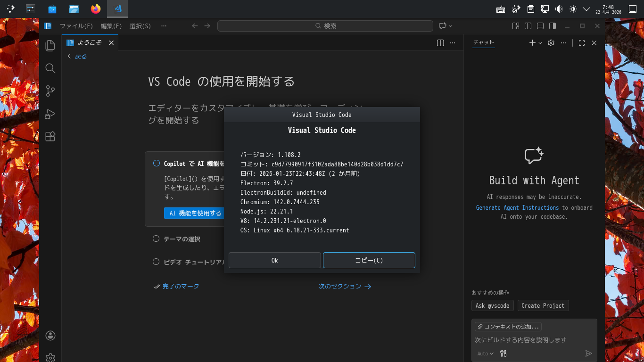Open the brightness control in system tray
Screen dimensions: 644x362
click(x=573, y=9)
